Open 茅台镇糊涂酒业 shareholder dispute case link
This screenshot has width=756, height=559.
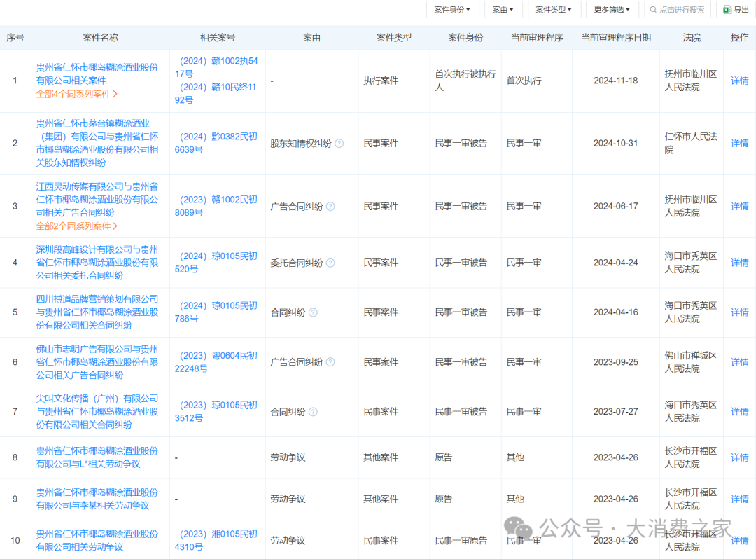pyautogui.click(x=97, y=143)
